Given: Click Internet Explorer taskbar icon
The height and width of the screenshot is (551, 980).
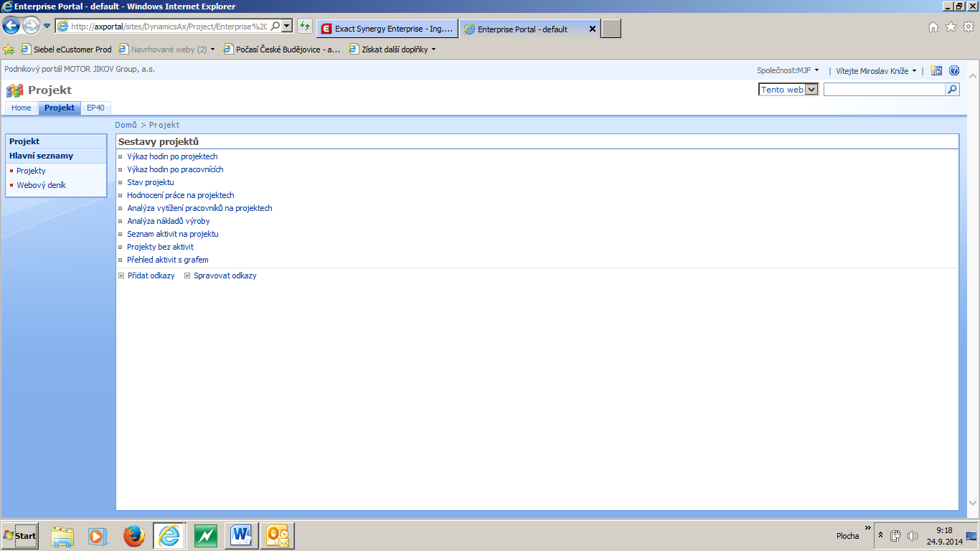Looking at the screenshot, I should (169, 536).
